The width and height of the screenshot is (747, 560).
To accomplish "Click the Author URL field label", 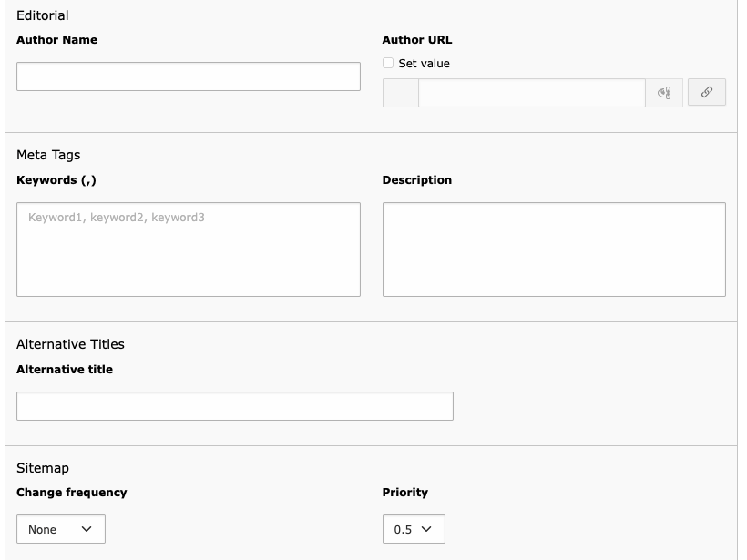I will [417, 40].
